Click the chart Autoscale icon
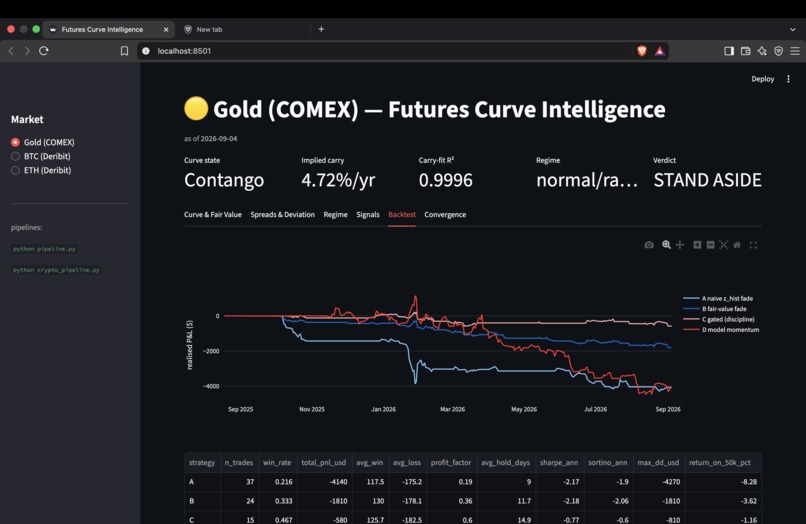This screenshot has width=806, height=524. pos(724,245)
